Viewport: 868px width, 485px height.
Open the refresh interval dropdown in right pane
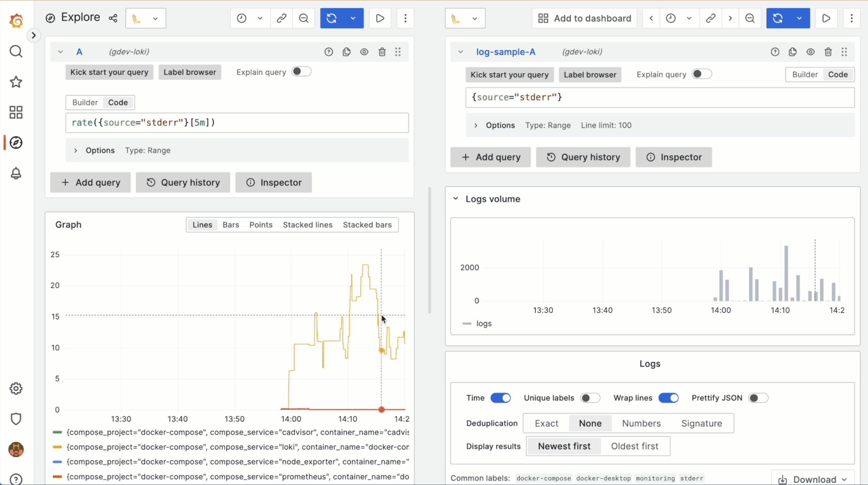pos(799,18)
